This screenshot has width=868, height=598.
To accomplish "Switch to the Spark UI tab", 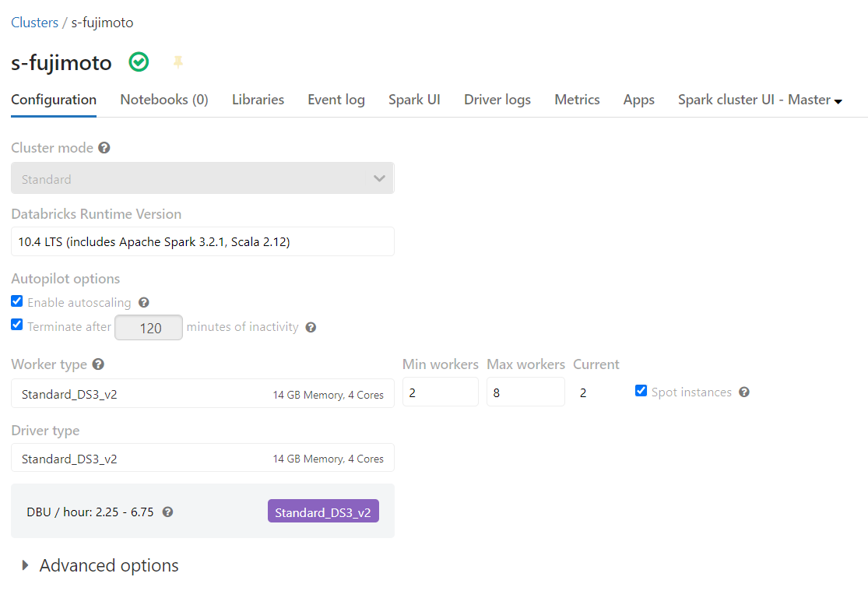I will coord(414,100).
